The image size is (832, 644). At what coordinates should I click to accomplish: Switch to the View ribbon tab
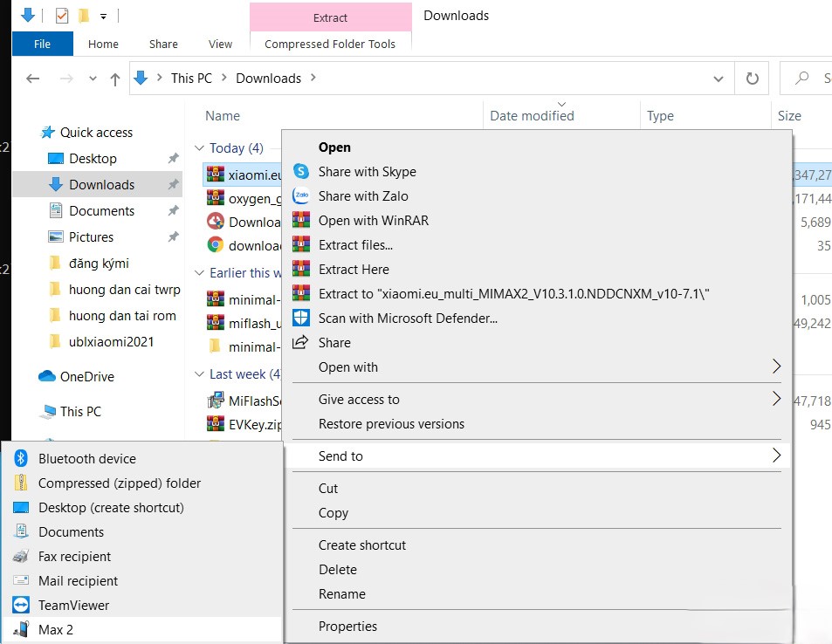[220, 44]
